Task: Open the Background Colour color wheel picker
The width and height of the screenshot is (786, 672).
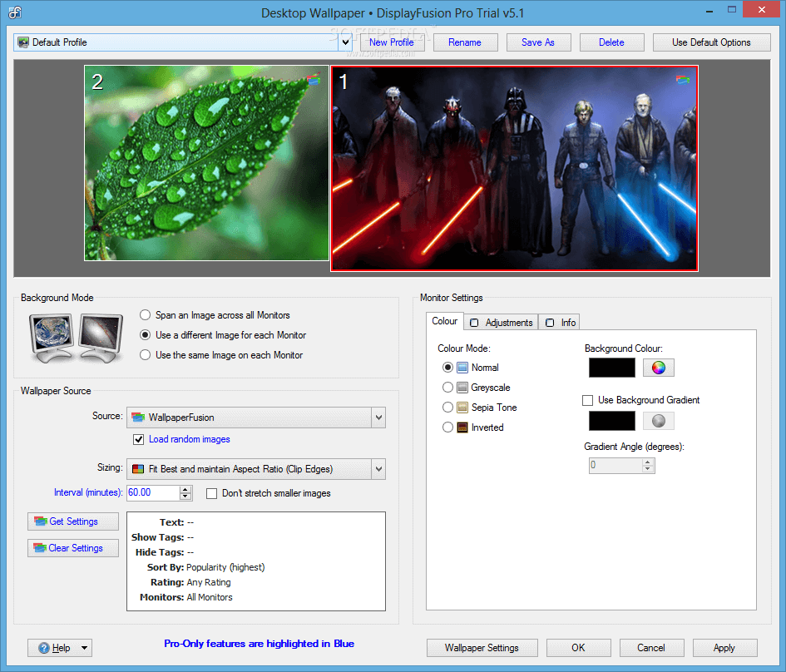Action: tap(658, 367)
